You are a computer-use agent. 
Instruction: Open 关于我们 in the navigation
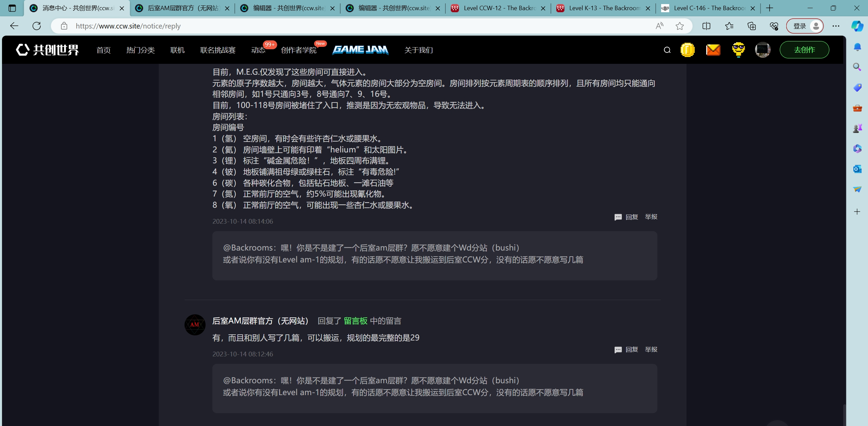coord(418,50)
